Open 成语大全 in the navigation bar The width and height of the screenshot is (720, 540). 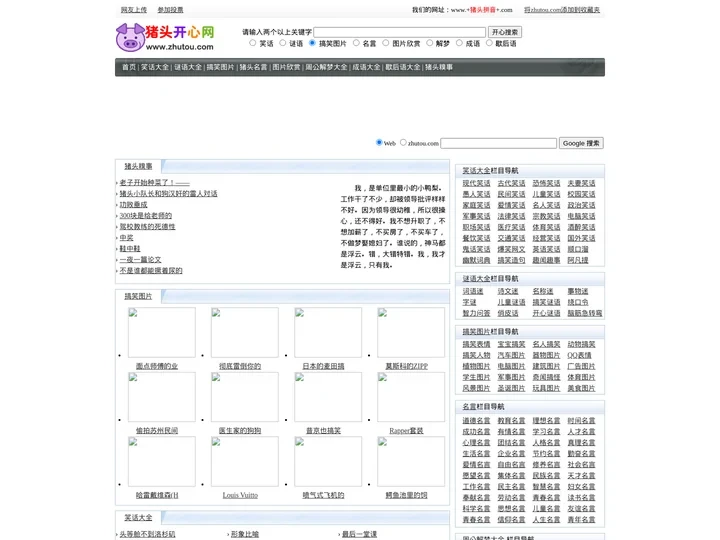[366, 67]
